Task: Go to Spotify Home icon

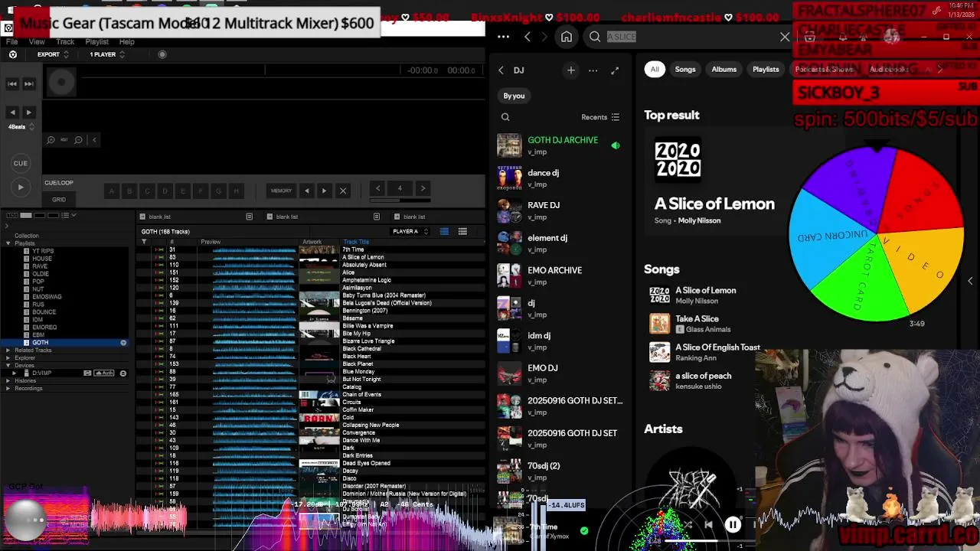Action: click(567, 37)
